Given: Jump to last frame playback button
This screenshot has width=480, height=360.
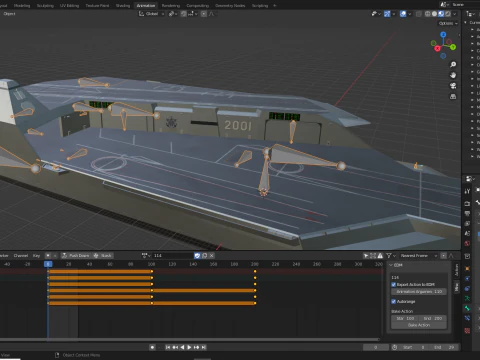Looking at the screenshot, I should 204,347.
